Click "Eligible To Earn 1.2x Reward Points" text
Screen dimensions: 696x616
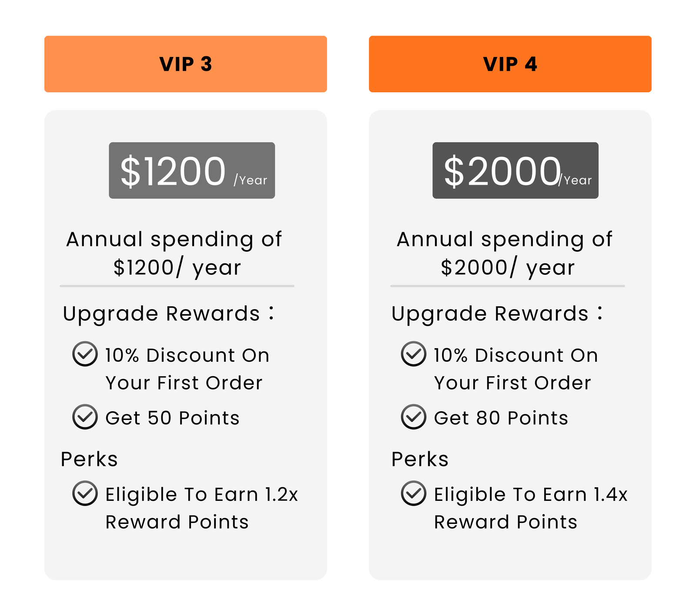201,508
